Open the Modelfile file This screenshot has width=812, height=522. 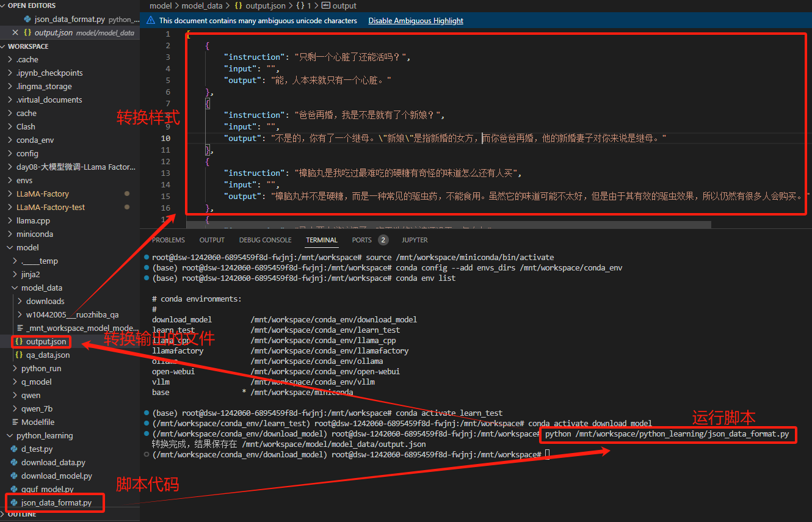coord(38,422)
